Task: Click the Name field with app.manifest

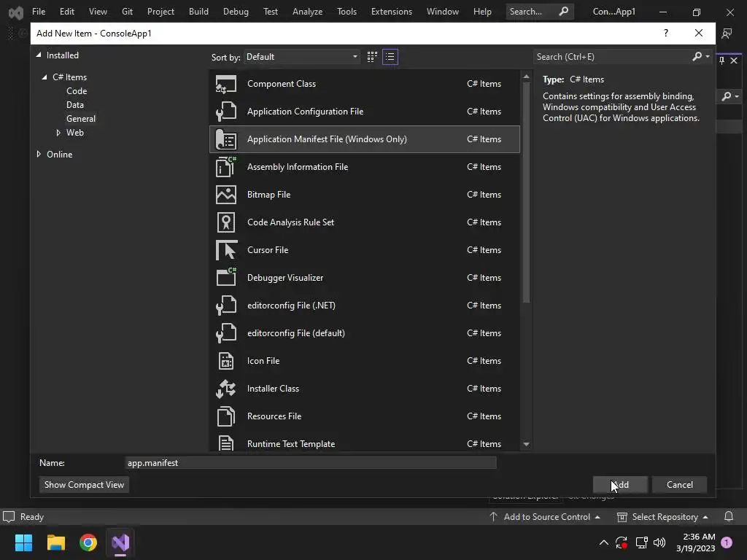Action: pyautogui.click(x=311, y=463)
